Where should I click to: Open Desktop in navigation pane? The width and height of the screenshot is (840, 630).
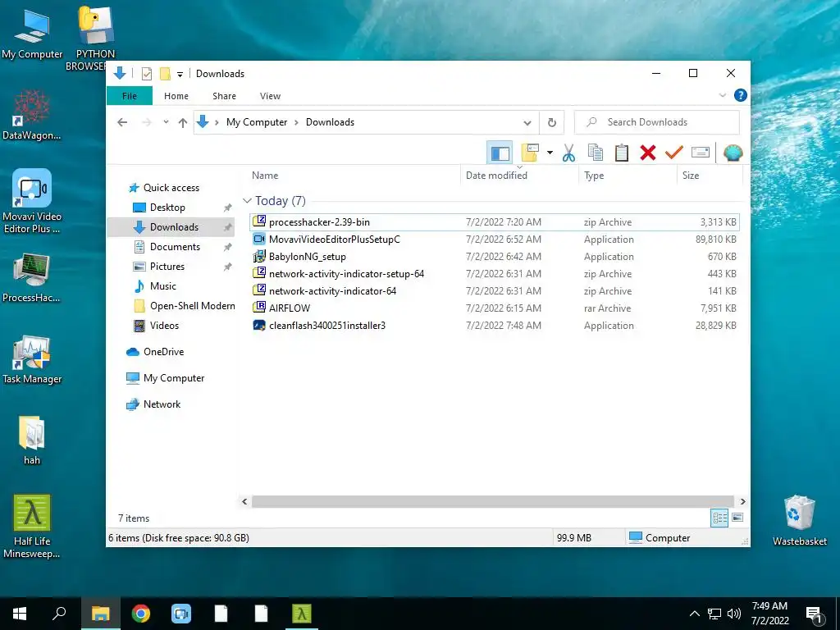167,208
